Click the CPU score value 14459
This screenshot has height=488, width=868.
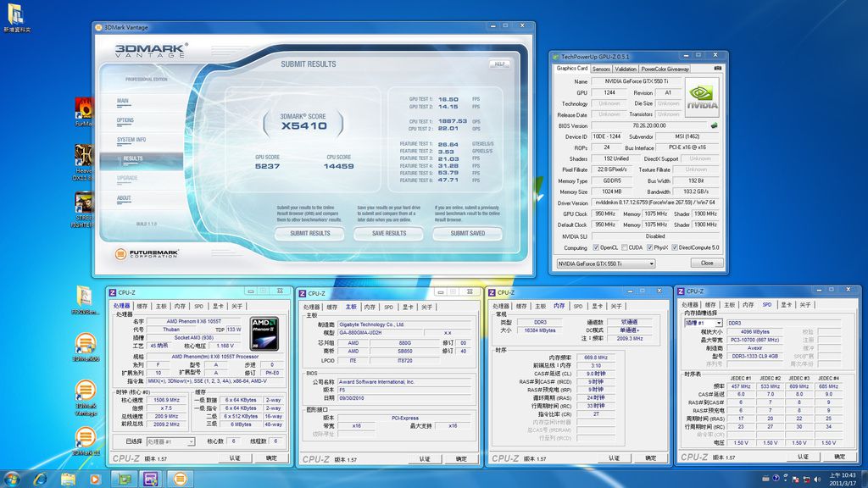[339, 166]
